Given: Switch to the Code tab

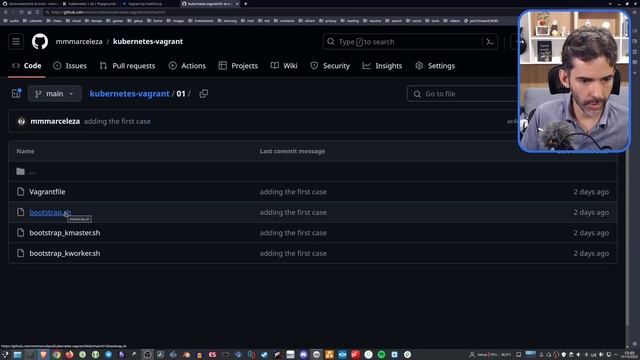Looking at the screenshot, I should click(x=27, y=66).
